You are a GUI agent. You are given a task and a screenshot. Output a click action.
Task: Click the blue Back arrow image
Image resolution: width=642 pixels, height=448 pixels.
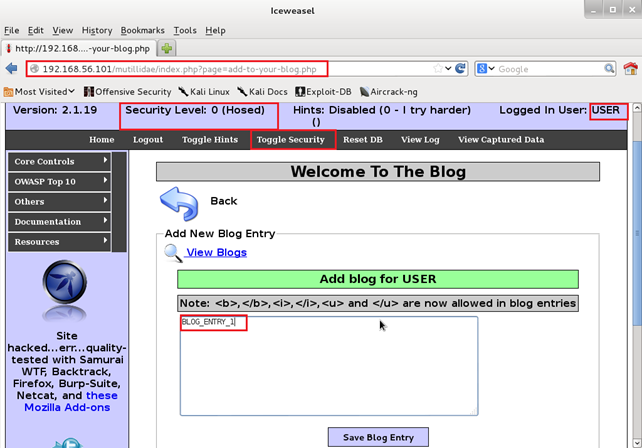(x=179, y=203)
